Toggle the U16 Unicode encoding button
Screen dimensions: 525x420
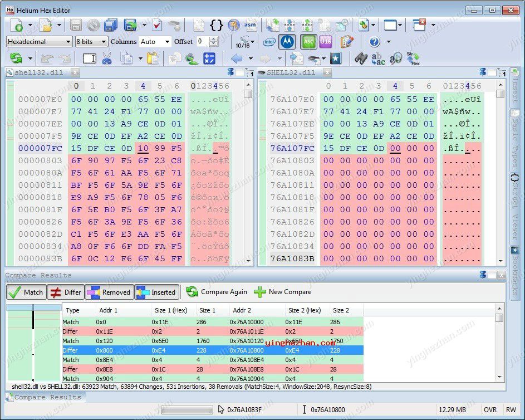pos(325,42)
